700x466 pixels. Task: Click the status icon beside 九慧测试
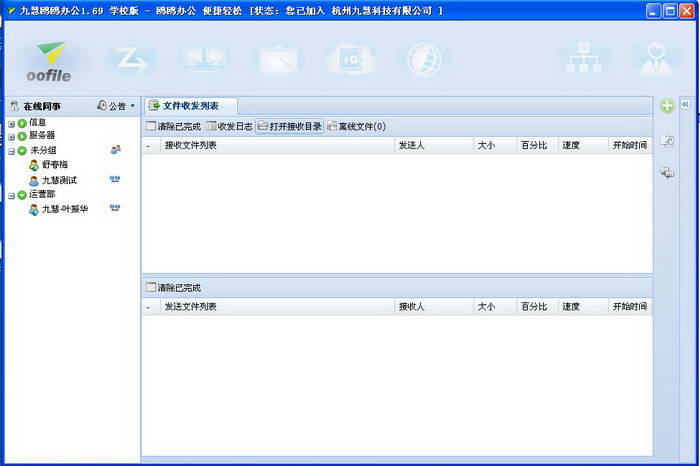[115, 179]
